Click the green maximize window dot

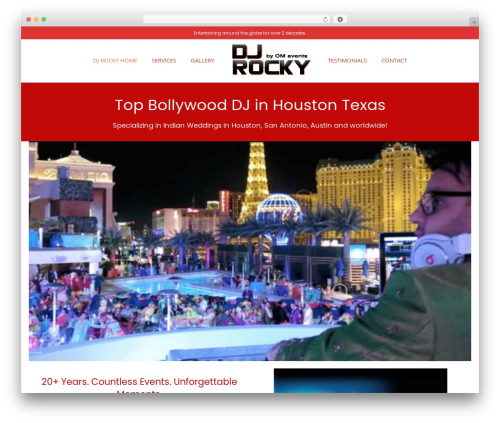44,20
